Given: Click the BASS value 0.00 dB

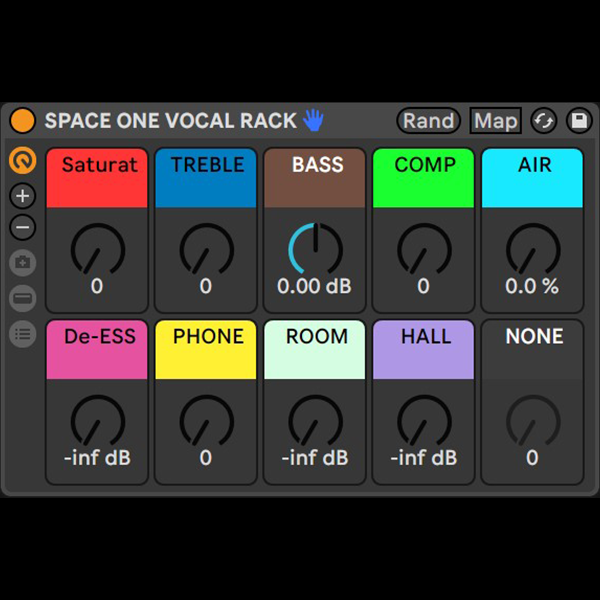Looking at the screenshot, I should coord(314,286).
